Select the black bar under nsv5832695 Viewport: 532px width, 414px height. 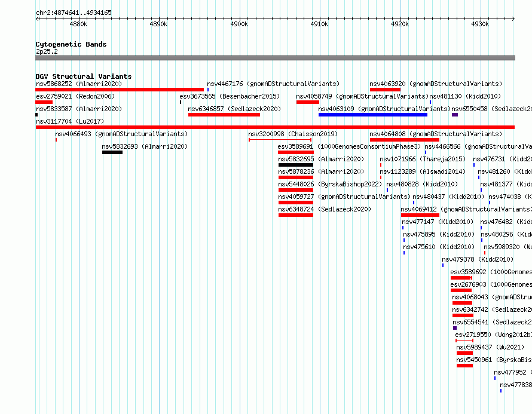[296, 165]
